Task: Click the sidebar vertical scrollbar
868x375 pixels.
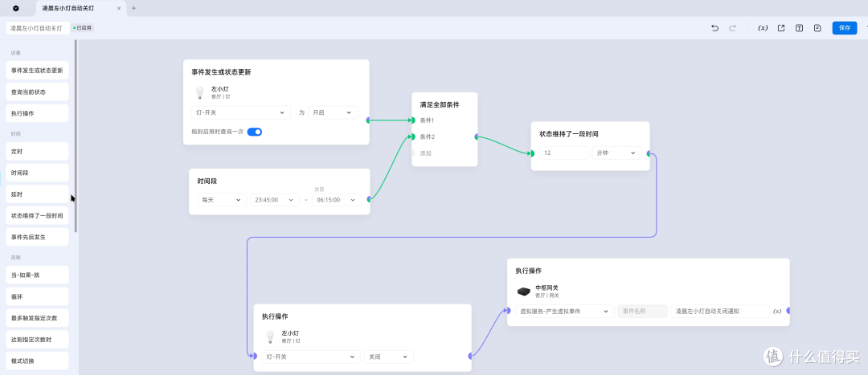Action: pos(76,136)
